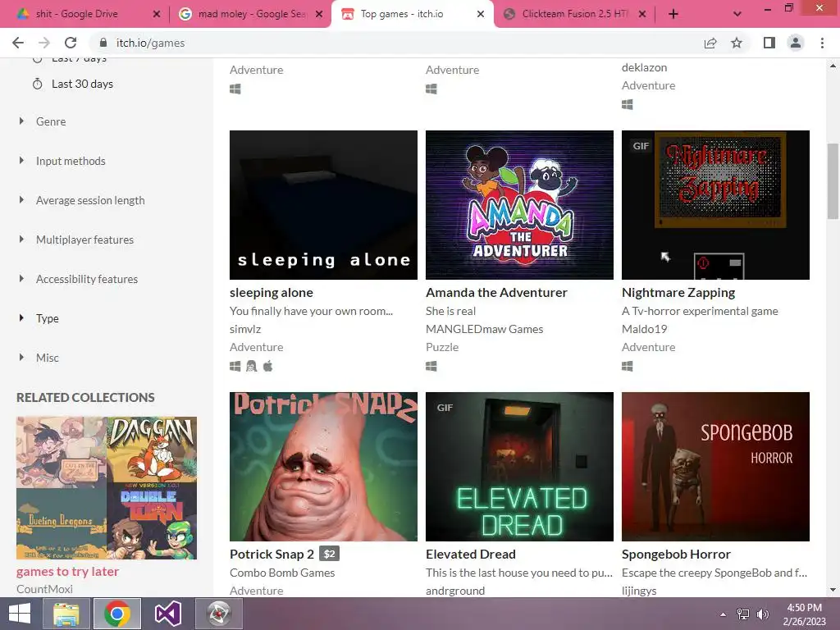Viewport: 840px width, 630px height.
Task: Open the related collection cover image grid
Action: (x=107, y=488)
